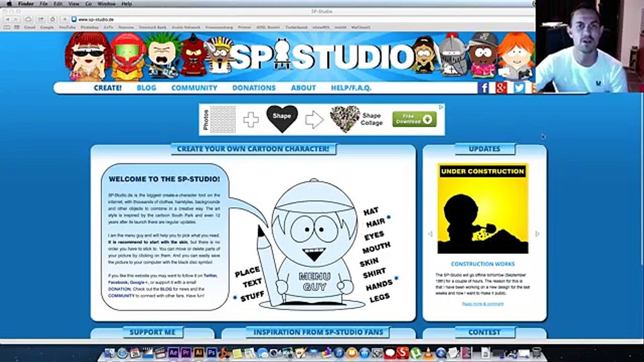Open the Under Construction update thumbnail
Screen dimensions: 644x362
coord(483,208)
